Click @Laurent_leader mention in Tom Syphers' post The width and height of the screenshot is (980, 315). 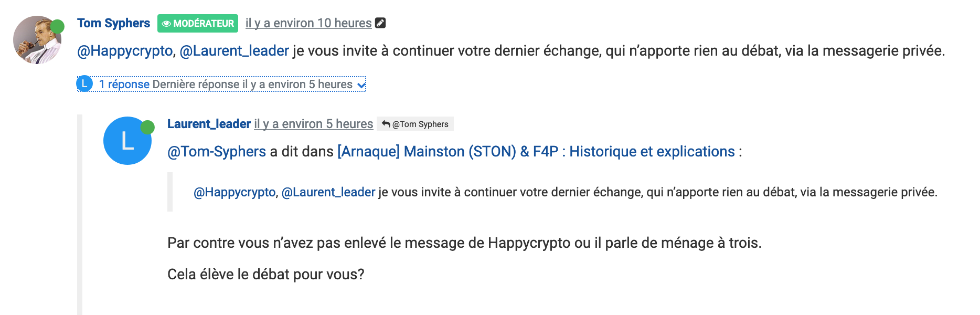click(x=234, y=51)
